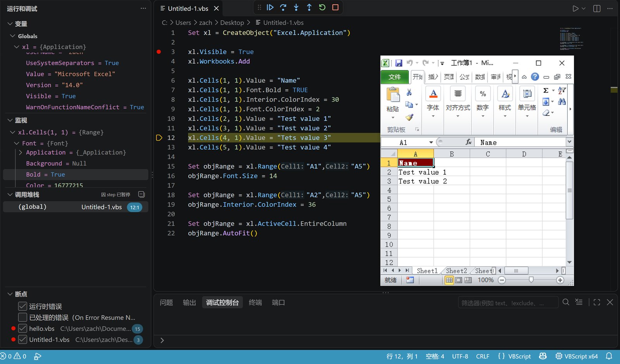Click the VBScript language mode in status bar
This screenshot has width=620, height=364.
pyautogui.click(x=519, y=356)
